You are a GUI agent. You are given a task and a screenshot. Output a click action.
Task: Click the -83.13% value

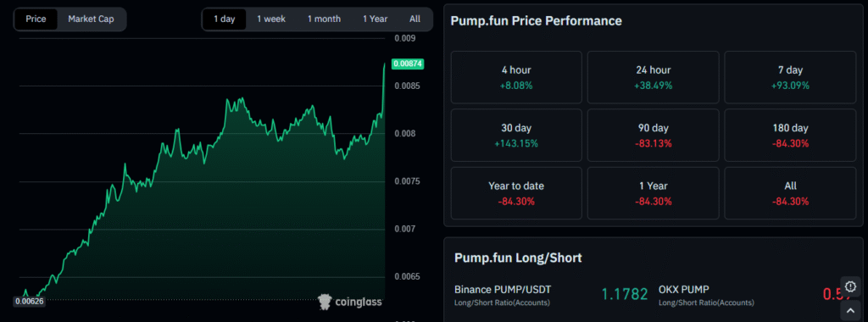(x=654, y=143)
